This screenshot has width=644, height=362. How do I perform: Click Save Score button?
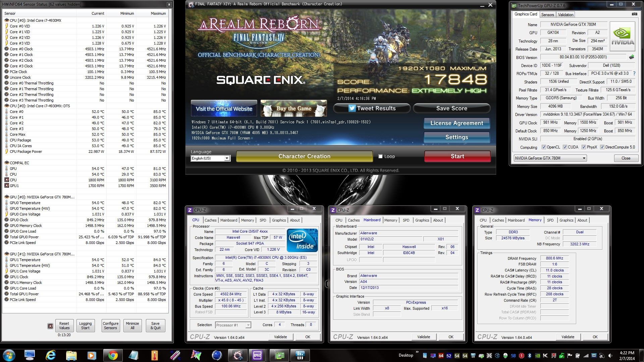[x=451, y=108]
